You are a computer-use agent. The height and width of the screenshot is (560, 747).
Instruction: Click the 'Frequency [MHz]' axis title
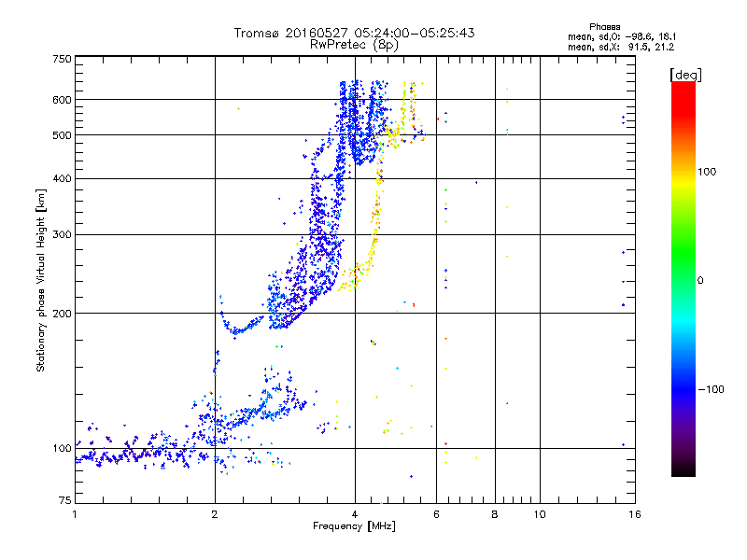pyautogui.click(x=354, y=526)
